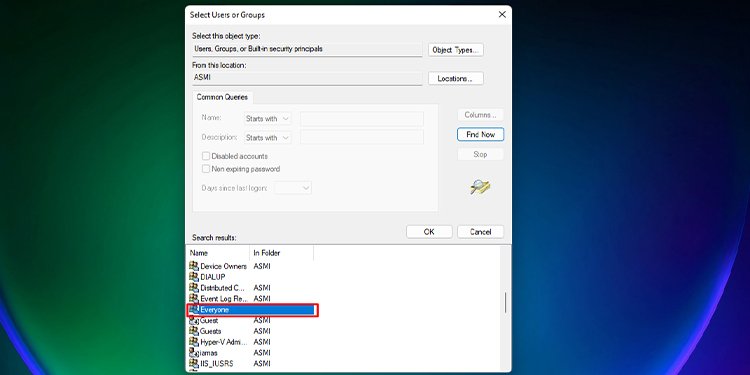Select the IIS_IUSRS result name
The height and width of the screenshot is (375, 750).
[x=217, y=364]
